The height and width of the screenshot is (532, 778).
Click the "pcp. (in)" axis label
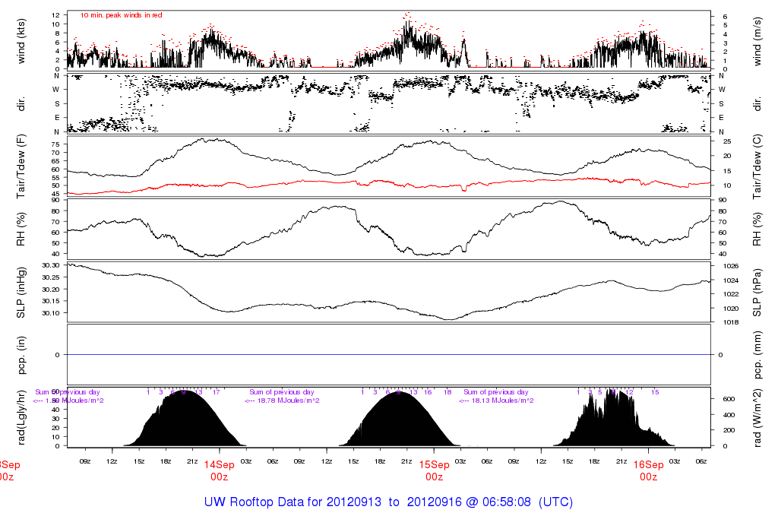21,355
